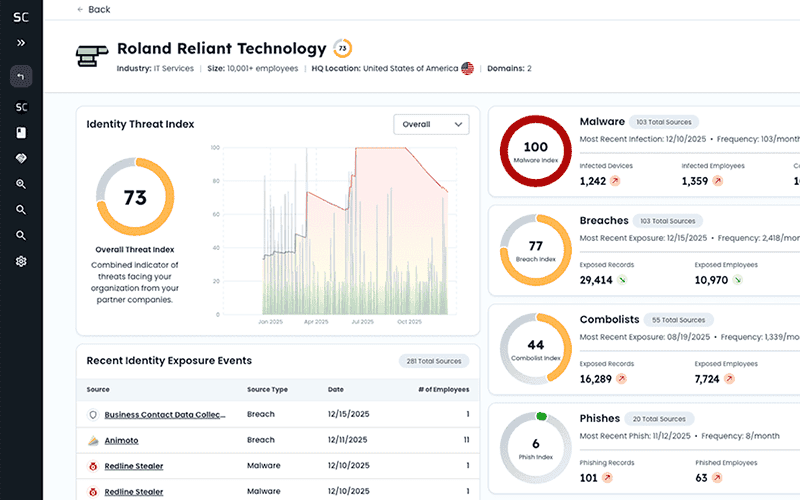Open the Overall dropdown in Identity Threat Index
The width and height of the screenshot is (800, 500).
click(431, 124)
